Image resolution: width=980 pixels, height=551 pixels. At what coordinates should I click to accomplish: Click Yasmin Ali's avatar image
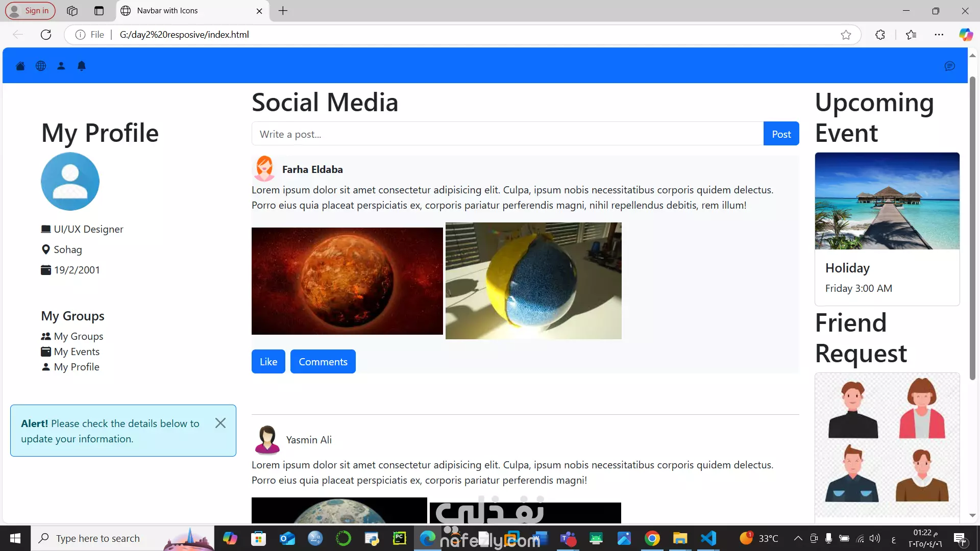click(x=267, y=439)
